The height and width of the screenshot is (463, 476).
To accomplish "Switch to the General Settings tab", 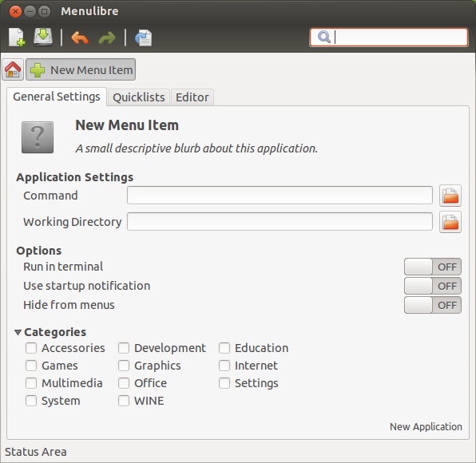I will point(57,97).
